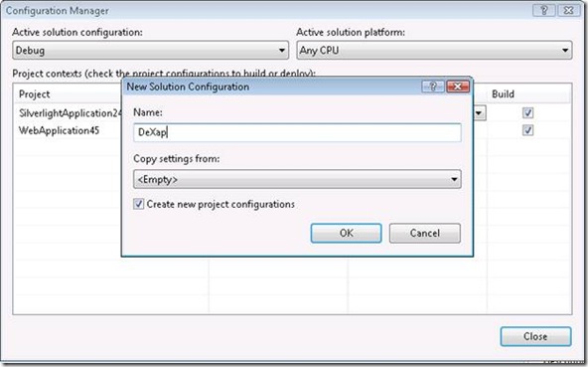Click help icon in Configuration Manager title bar
The image size is (588, 367).
tap(544, 11)
